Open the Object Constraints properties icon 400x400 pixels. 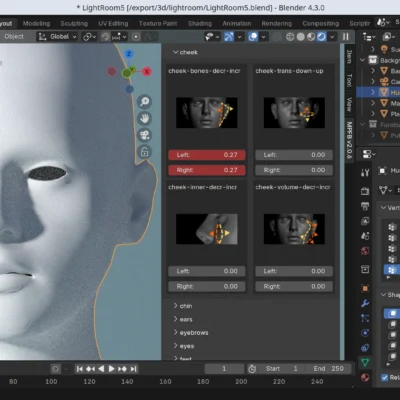[365, 348]
